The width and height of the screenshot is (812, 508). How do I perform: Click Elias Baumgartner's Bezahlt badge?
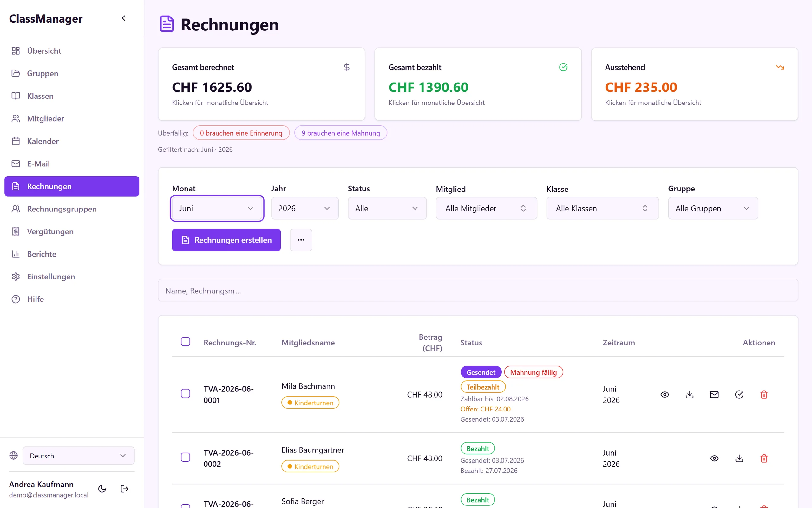[477, 449]
